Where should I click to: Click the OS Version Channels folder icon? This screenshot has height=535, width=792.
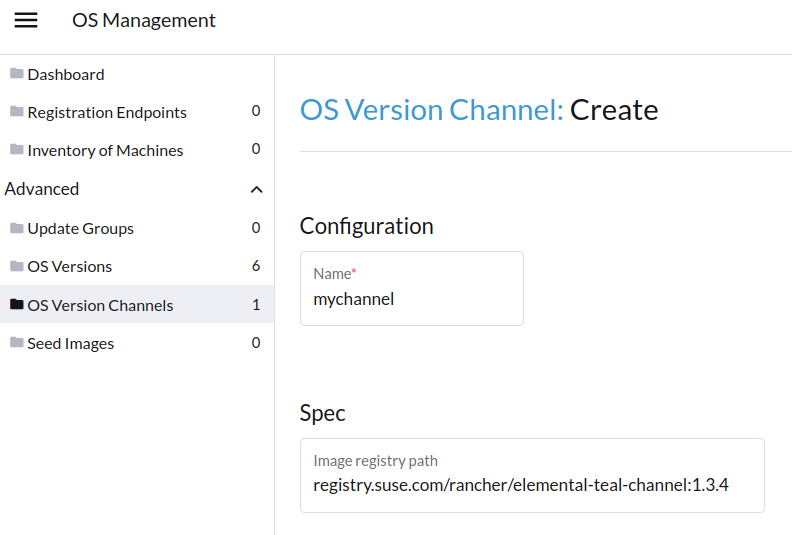pyautogui.click(x=16, y=305)
